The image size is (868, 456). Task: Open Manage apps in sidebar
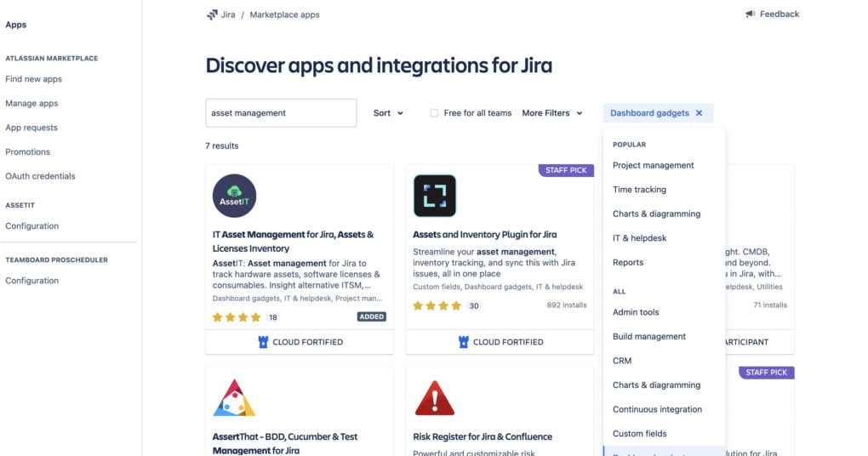coord(31,104)
